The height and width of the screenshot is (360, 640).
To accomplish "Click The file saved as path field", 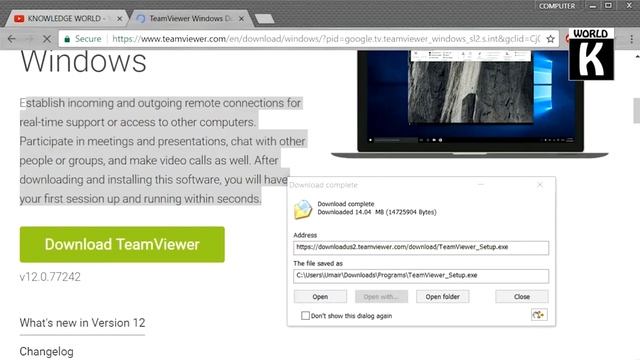I will pos(421,276).
